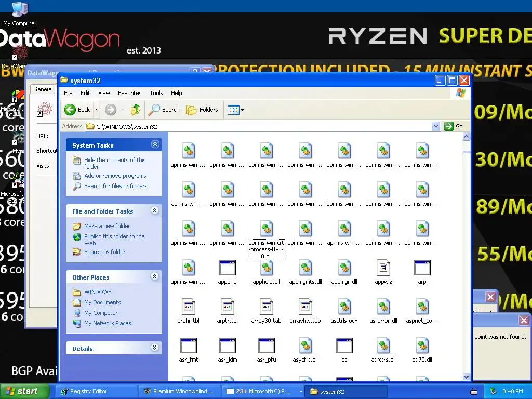Select the asycfilt.dll file icon
532x399 pixels.
coord(305,345)
